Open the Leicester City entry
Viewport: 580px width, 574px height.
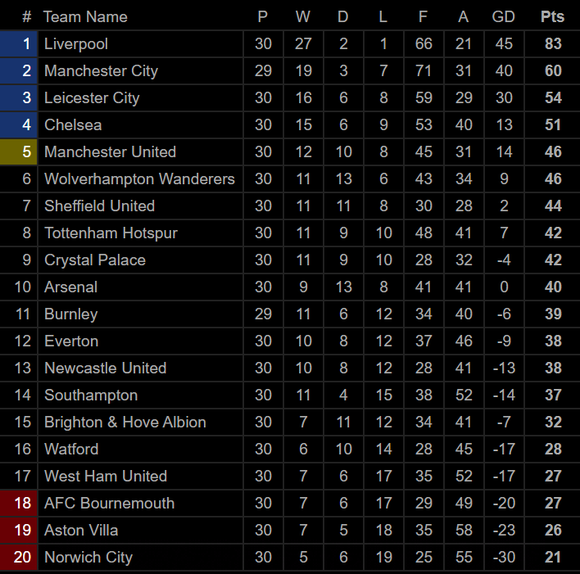click(x=92, y=98)
